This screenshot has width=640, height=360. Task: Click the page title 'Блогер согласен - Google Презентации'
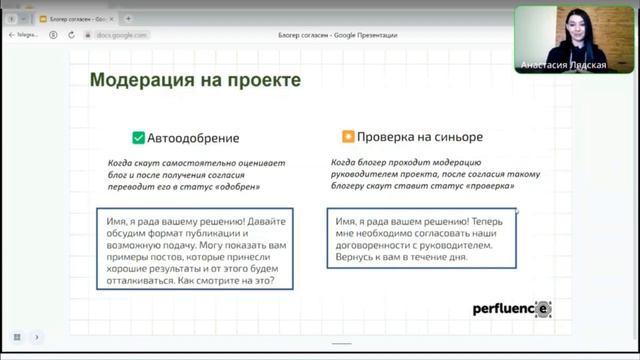pyautogui.click(x=338, y=35)
